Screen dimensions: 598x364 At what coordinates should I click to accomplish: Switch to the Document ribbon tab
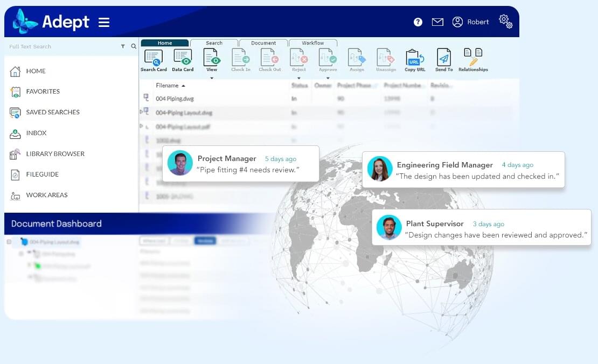point(263,43)
